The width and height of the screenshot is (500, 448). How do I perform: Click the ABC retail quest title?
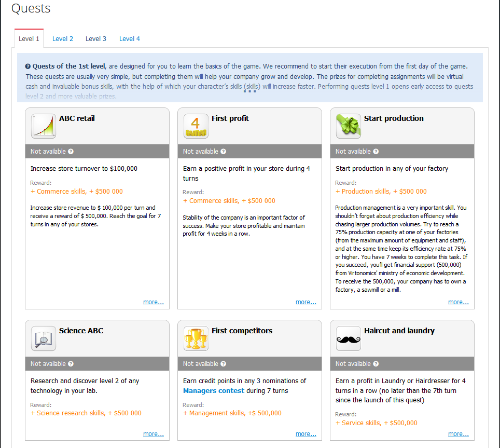77,118
